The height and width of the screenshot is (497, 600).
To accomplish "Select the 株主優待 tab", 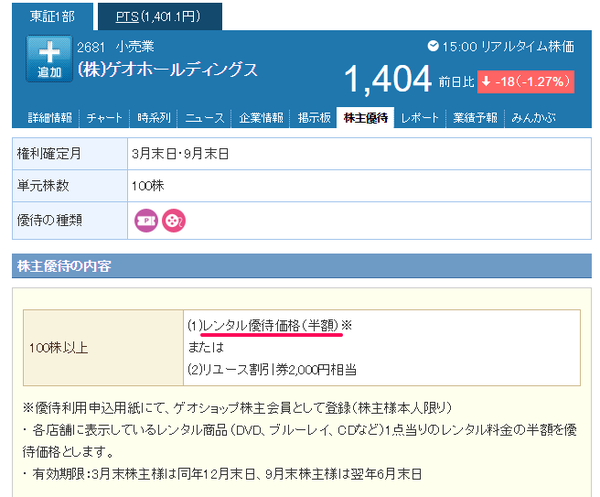I will click(x=365, y=118).
